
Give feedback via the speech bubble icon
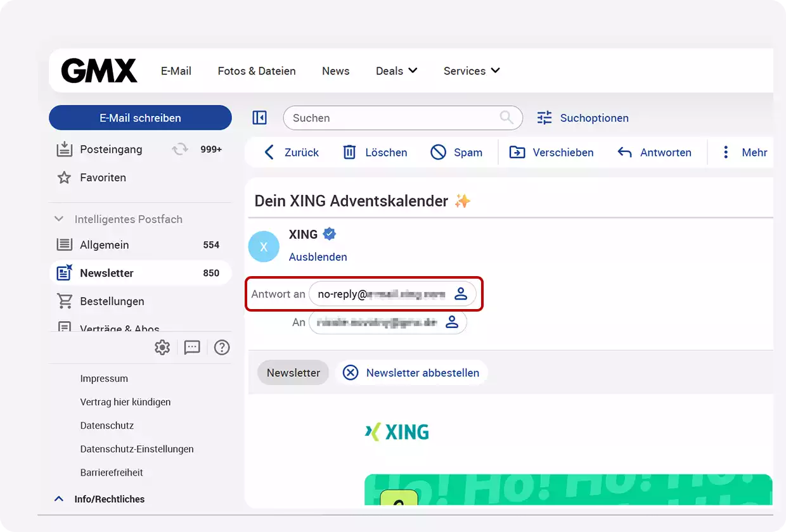click(191, 347)
